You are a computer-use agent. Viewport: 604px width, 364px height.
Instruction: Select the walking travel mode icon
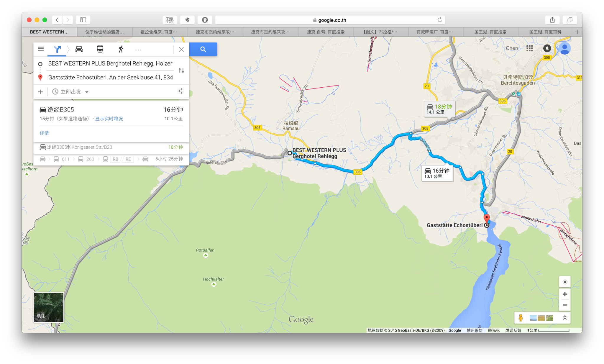click(121, 49)
